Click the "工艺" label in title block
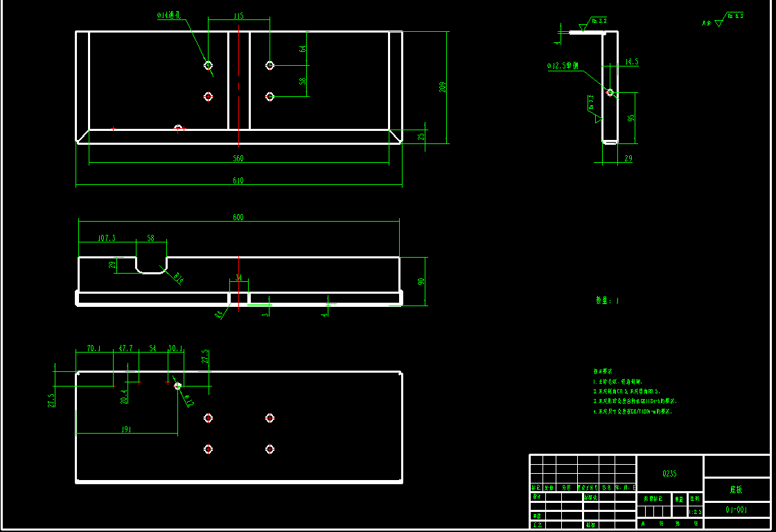776x532 pixels. pyautogui.click(x=537, y=525)
